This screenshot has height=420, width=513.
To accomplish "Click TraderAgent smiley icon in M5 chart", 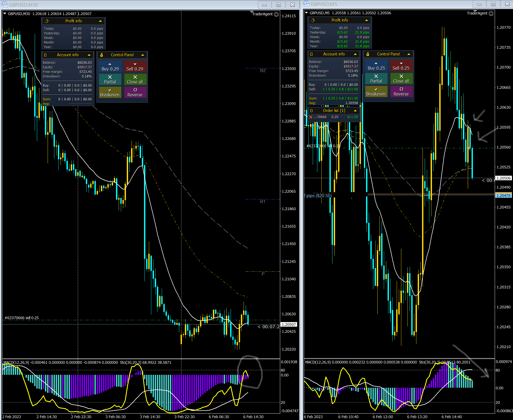I will [x=491, y=13].
